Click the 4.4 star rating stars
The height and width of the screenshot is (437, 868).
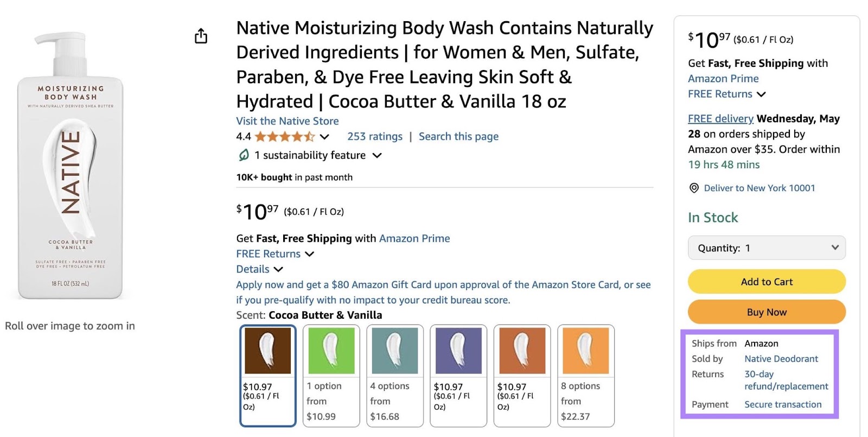285,137
